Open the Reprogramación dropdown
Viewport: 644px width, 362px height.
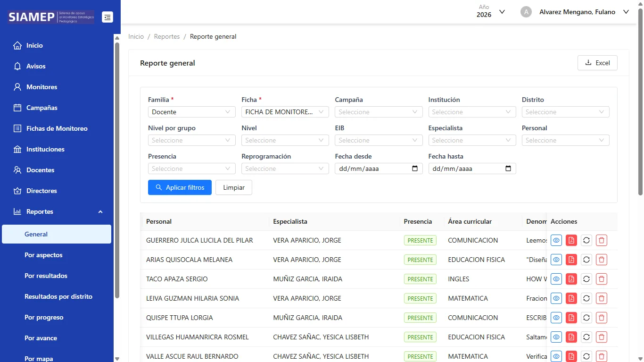[x=285, y=168]
